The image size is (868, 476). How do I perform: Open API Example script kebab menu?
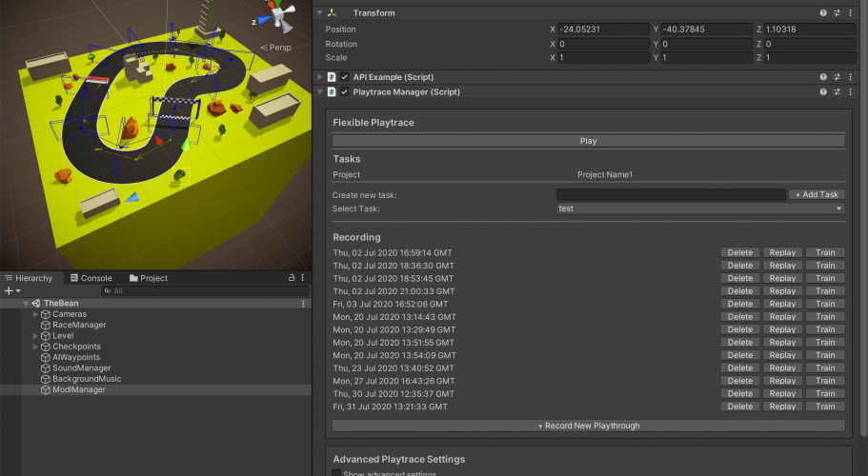coord(851,77)
